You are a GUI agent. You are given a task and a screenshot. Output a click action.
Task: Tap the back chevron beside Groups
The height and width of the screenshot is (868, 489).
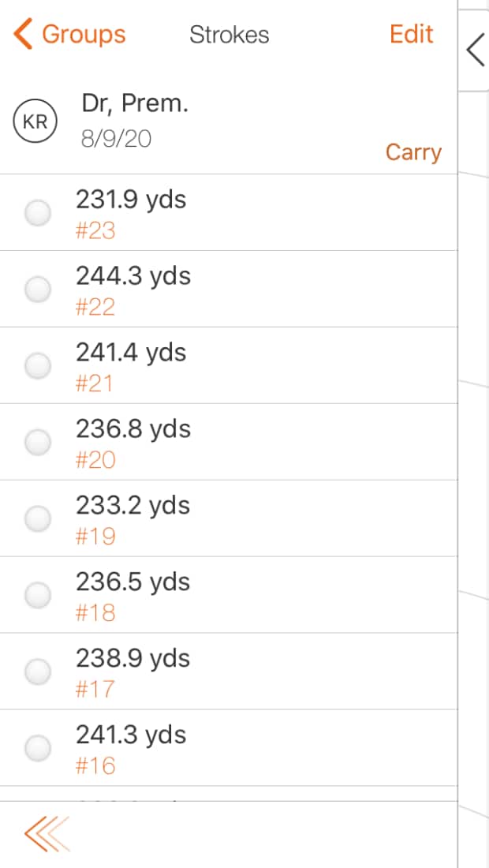pos(23,35)
